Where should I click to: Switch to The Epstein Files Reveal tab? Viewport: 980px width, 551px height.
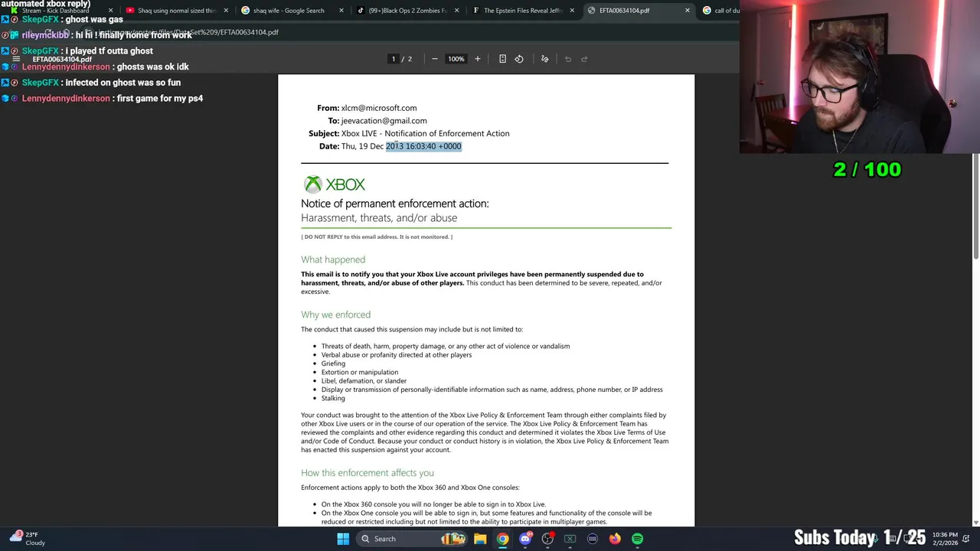coord(523,11)
